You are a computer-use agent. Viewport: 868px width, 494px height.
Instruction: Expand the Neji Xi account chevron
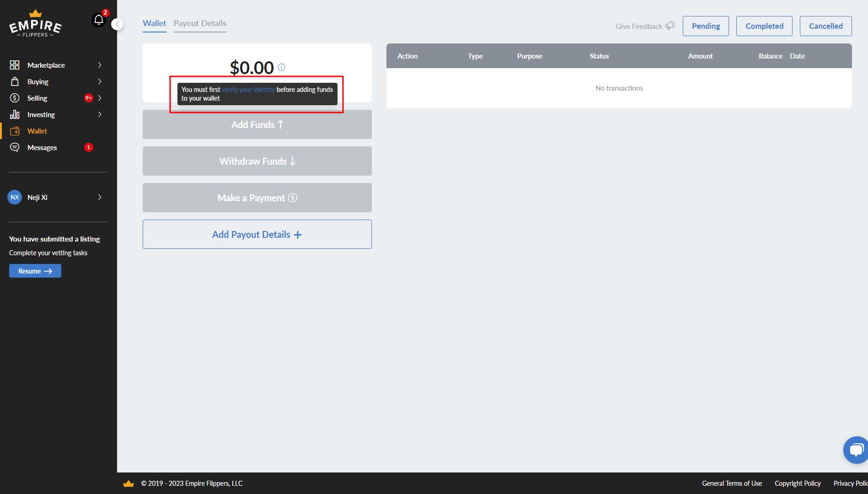pos(100,197)
